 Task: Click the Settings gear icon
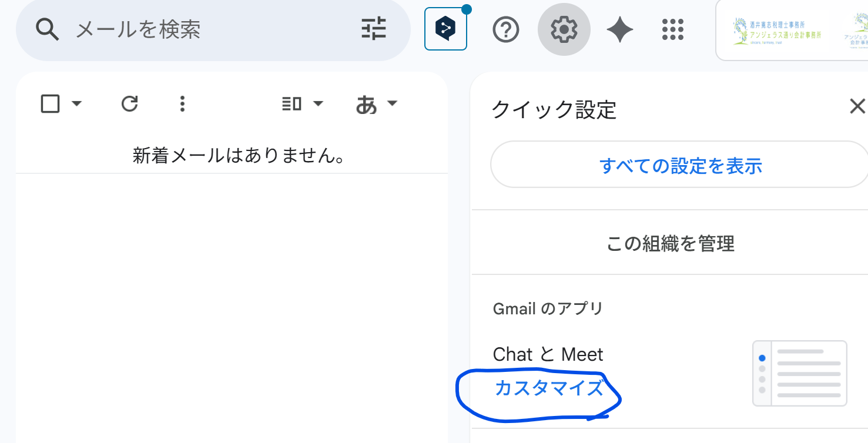[x=564, y=29]
